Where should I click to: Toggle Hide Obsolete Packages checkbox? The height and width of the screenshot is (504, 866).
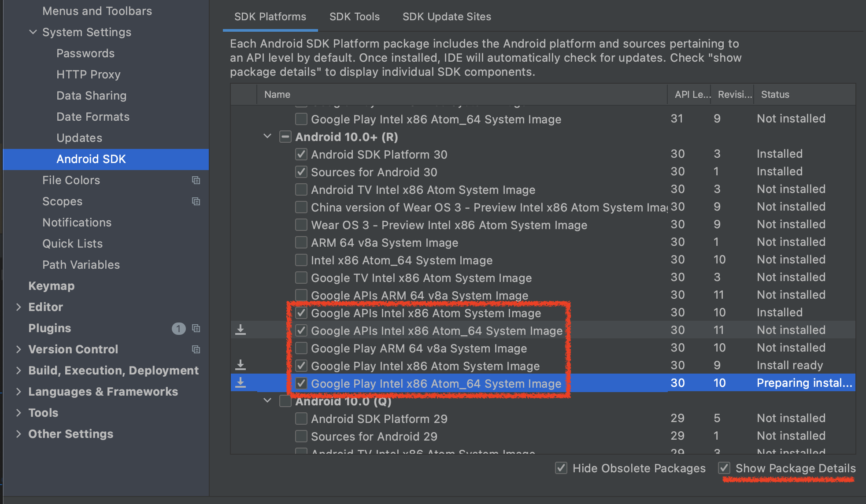pos(561,468)
